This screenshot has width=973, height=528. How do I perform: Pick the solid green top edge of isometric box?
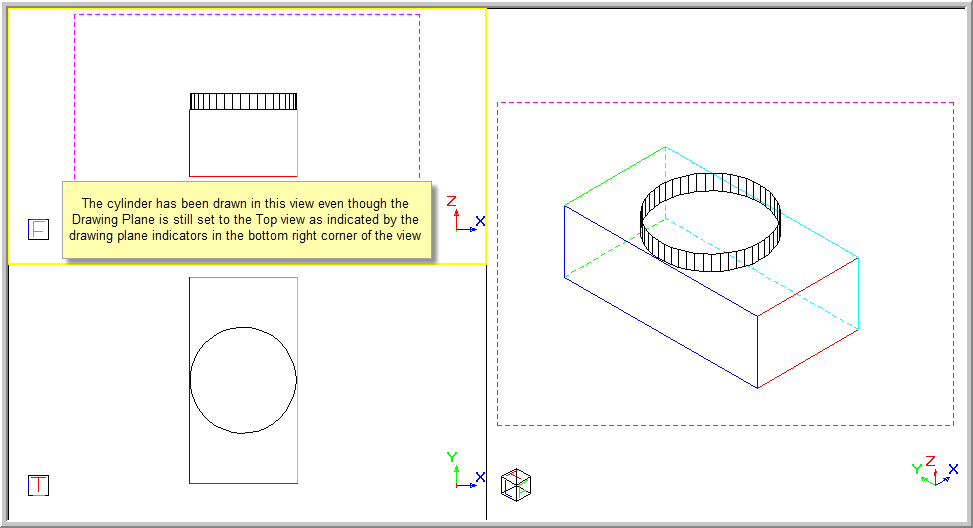point(615,177)
